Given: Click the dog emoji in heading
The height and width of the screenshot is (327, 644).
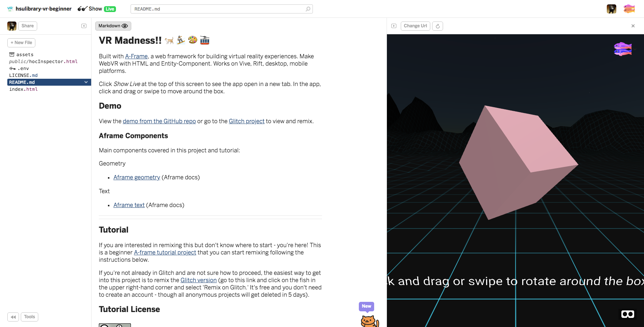Looking at the screenshot, I should point(169,40).
